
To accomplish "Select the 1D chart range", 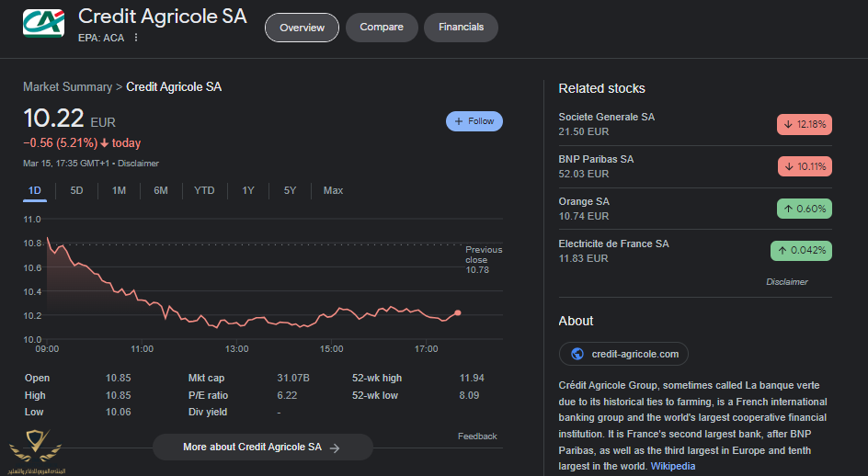I will [35, 190].
